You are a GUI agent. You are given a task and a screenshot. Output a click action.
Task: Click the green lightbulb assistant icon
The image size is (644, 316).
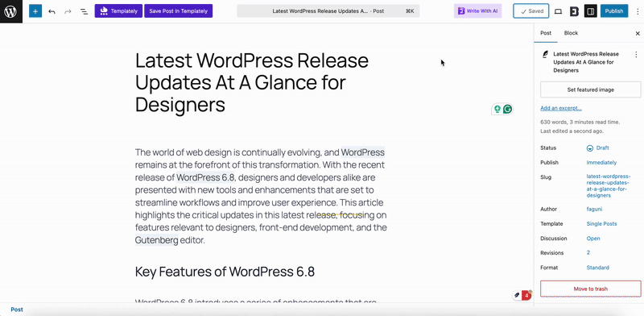tap(497, 109)
